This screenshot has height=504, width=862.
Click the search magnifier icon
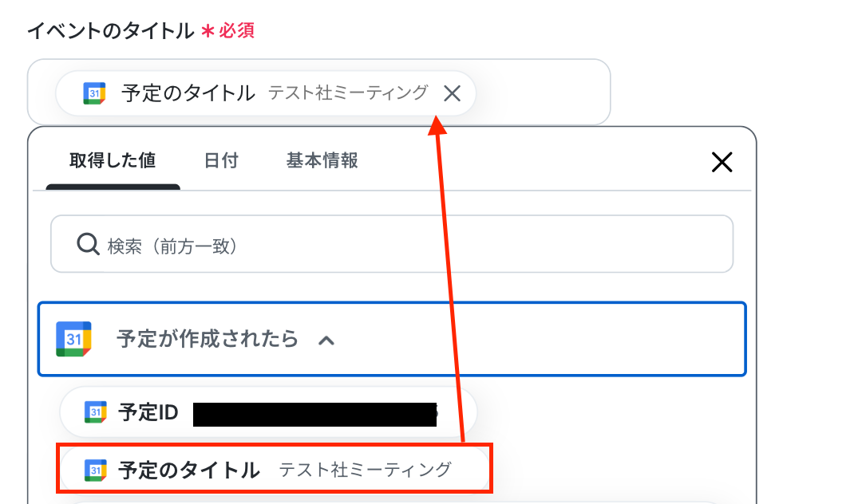pyautogui.click(x=88, y=244)
